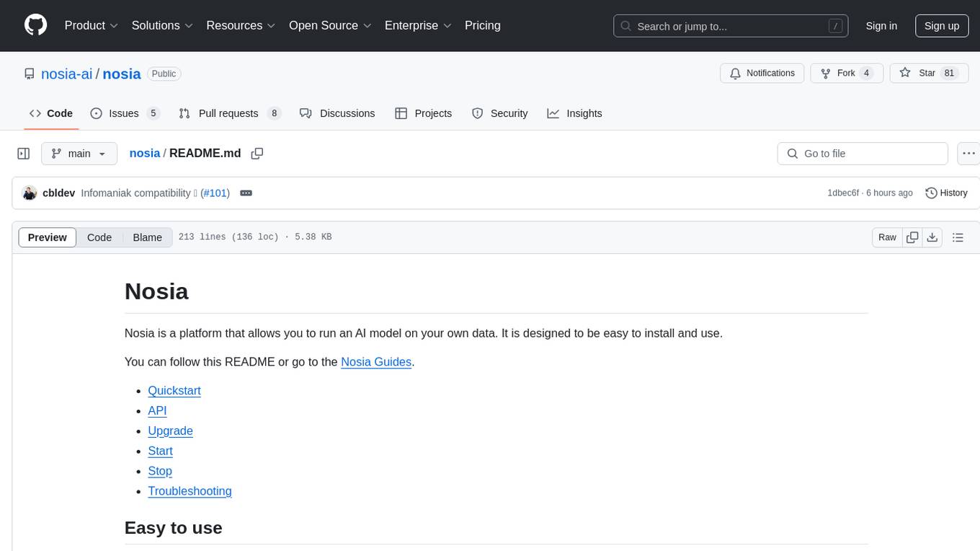Open the document outline
This screenshot has height=551, width=980.
click(958, 237)
